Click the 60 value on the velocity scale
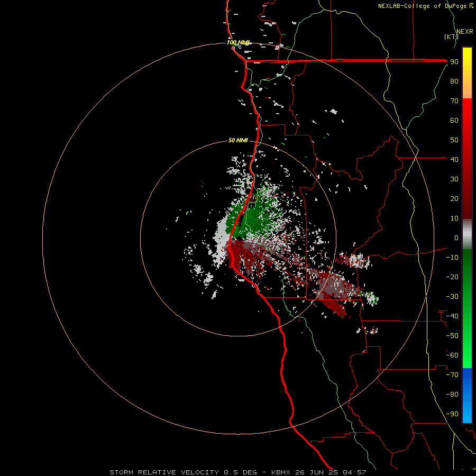 pyautogui.click(x=454, y=121)
